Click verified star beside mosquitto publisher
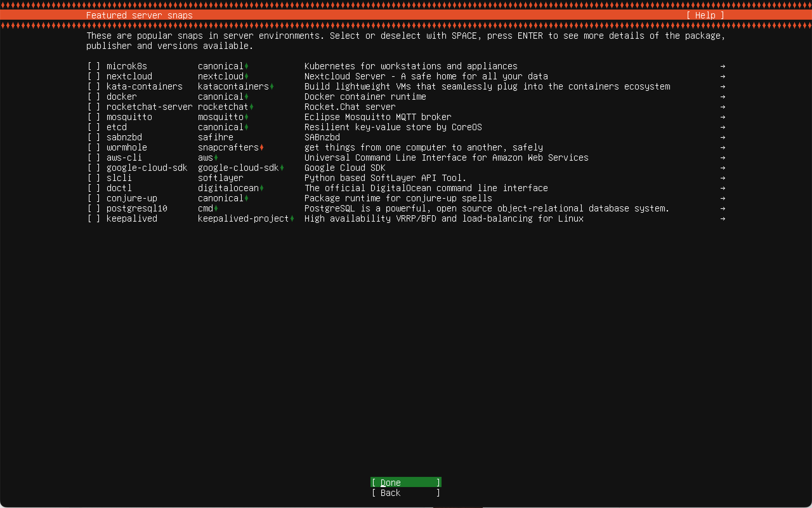This screenshot has height=508, width=812. coord(247,117)
